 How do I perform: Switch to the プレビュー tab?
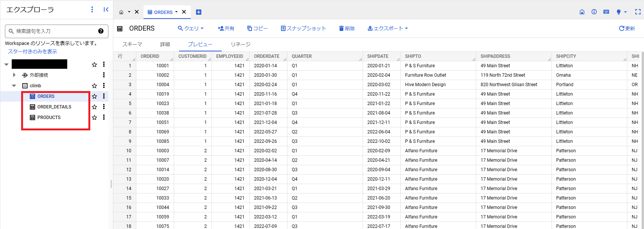200,44
